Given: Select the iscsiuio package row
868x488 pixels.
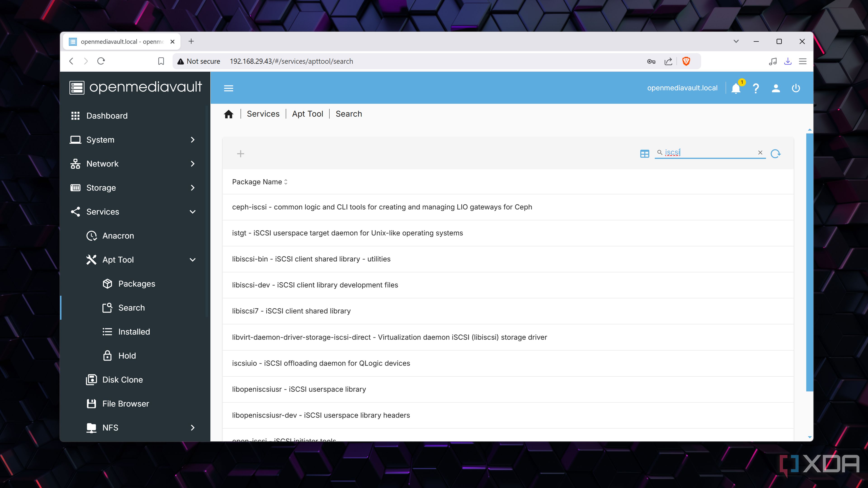Looking at the screenshot, I should 508,363.
